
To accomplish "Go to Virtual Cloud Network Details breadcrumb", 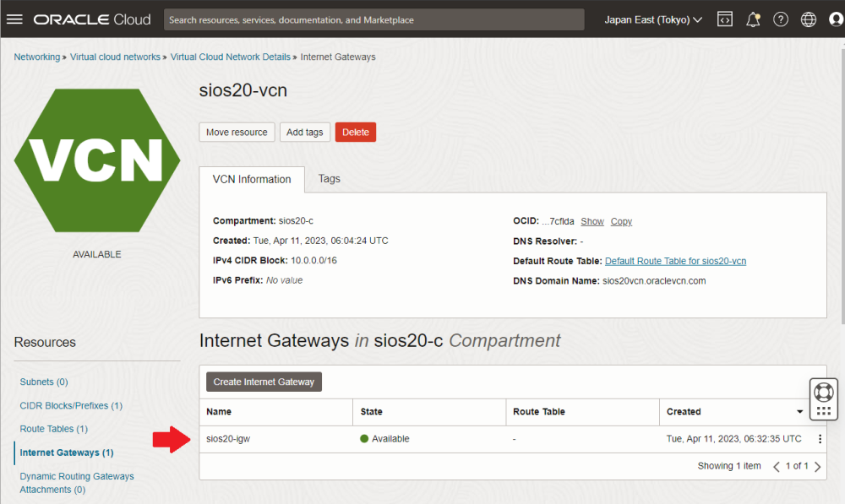I will 230,57.
